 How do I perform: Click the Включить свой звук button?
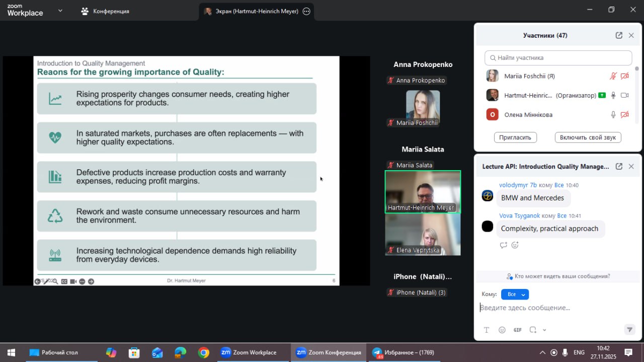coord(588,137)
